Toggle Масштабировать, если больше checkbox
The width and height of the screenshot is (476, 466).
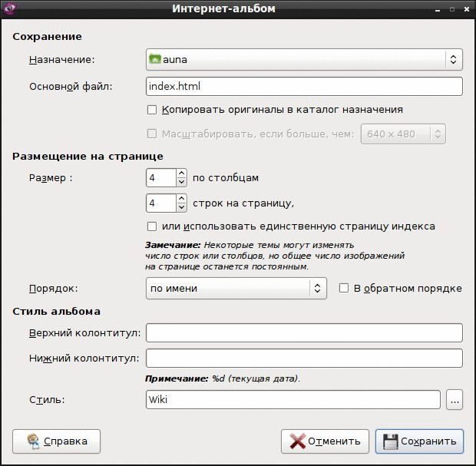pos(152,134)
